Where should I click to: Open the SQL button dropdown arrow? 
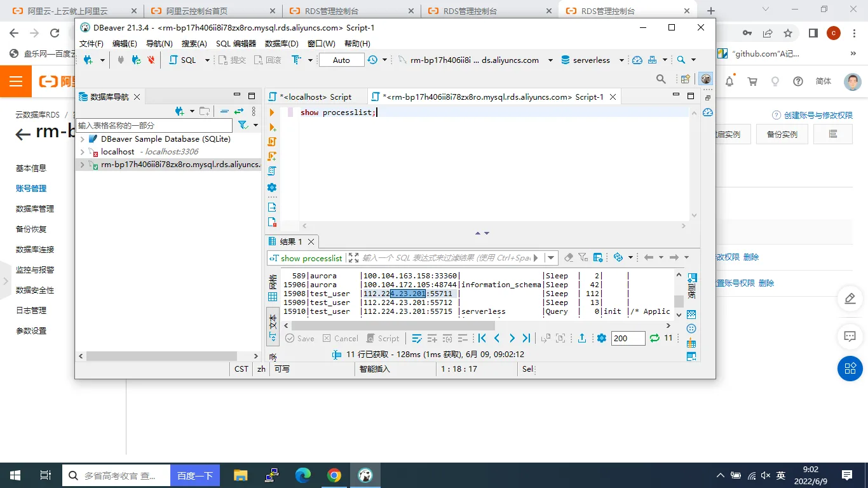[x=207, y=60]
